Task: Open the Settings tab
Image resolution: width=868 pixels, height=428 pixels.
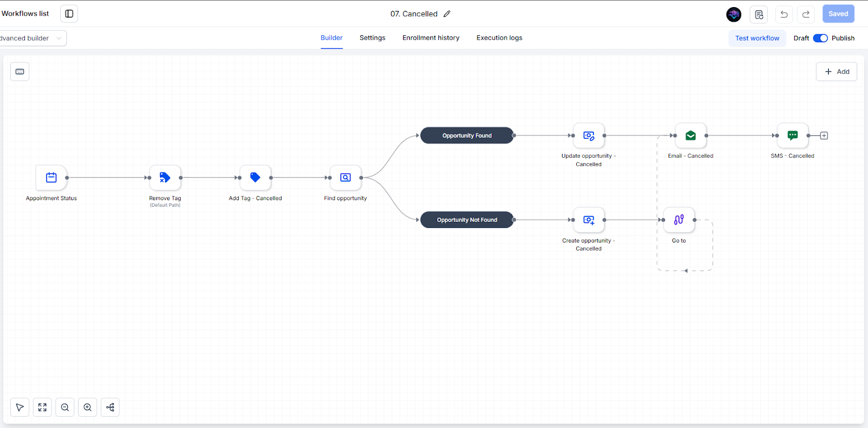Action: [373, 38]
